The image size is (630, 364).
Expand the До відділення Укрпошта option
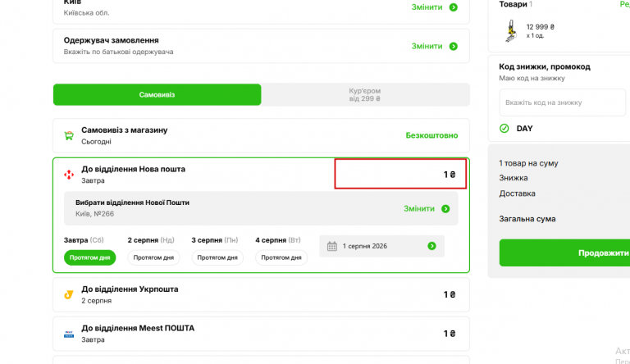261,294
